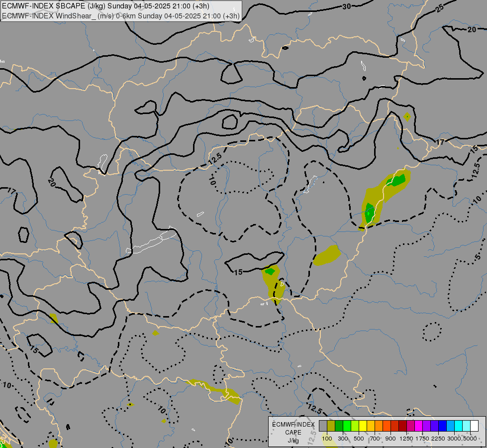Click the legend label 5000

click(x=470, y=439)
